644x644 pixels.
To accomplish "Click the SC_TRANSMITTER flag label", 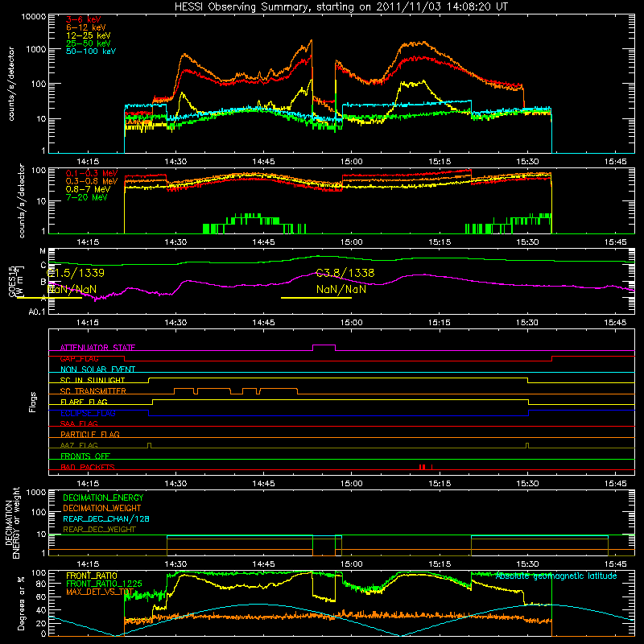I will click(93, 391).
